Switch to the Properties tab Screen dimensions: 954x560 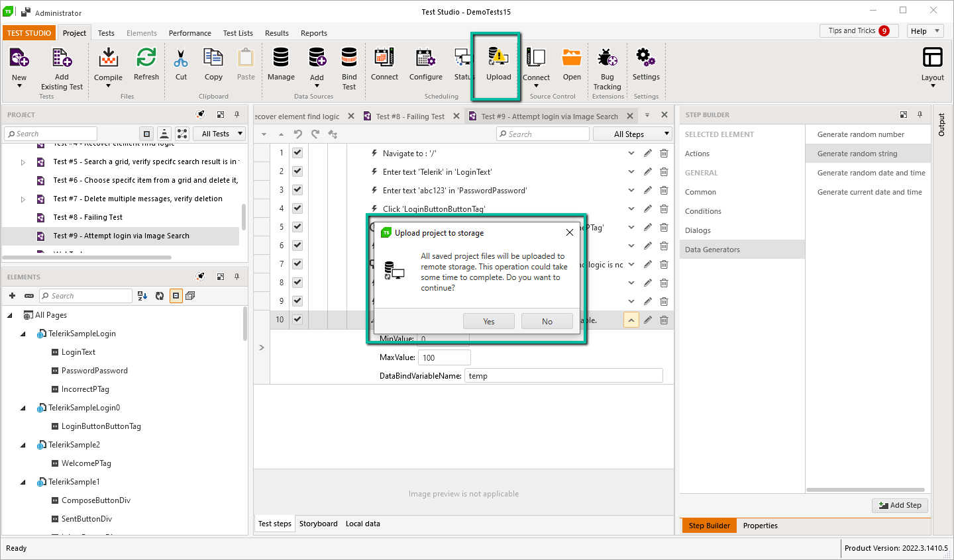[x=760, y=526]
